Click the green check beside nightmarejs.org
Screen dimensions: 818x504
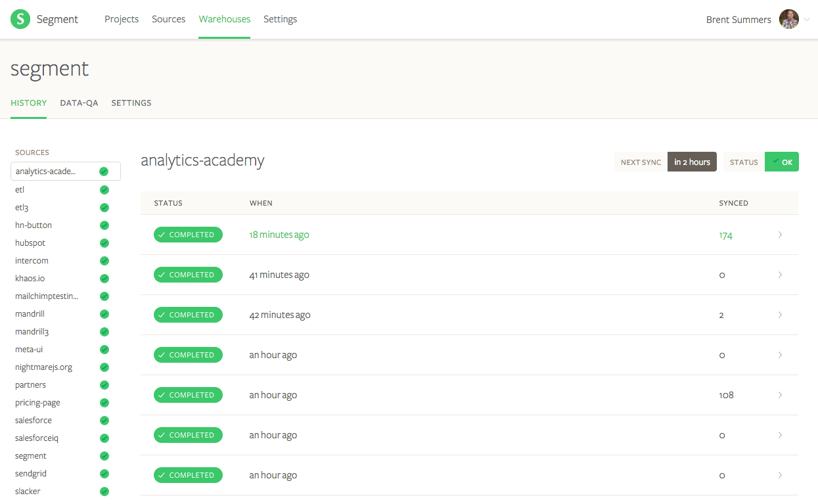(104, 367)
